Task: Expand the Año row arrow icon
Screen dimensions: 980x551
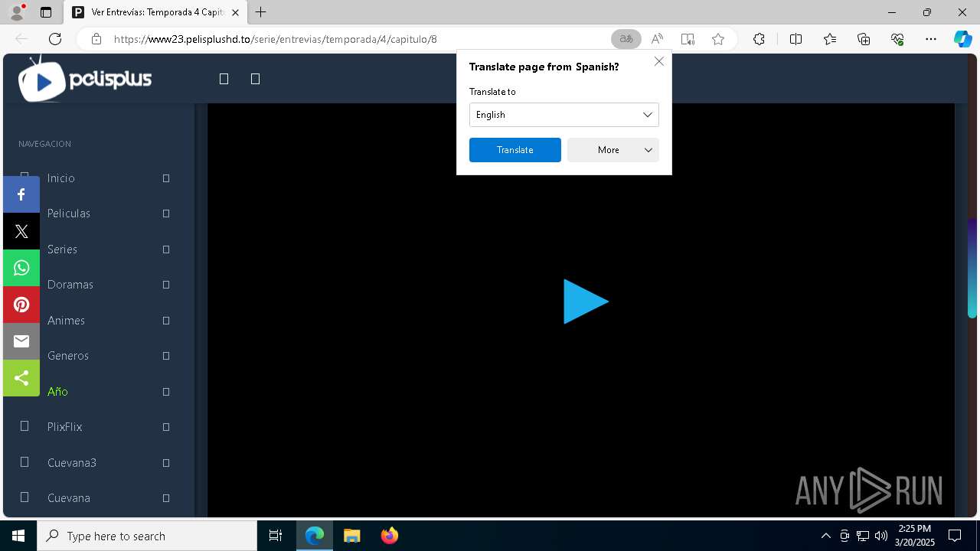Action: (x=166, y=392)
